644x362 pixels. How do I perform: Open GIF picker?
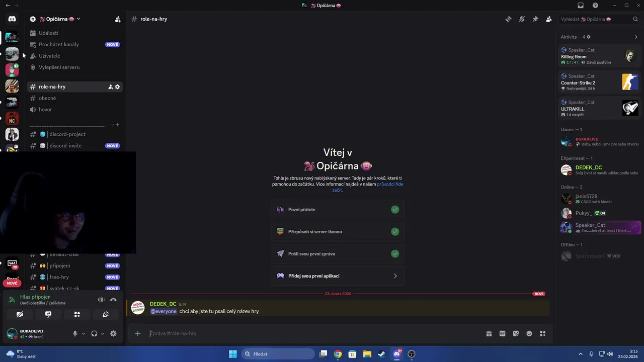[x=502, y=333]
